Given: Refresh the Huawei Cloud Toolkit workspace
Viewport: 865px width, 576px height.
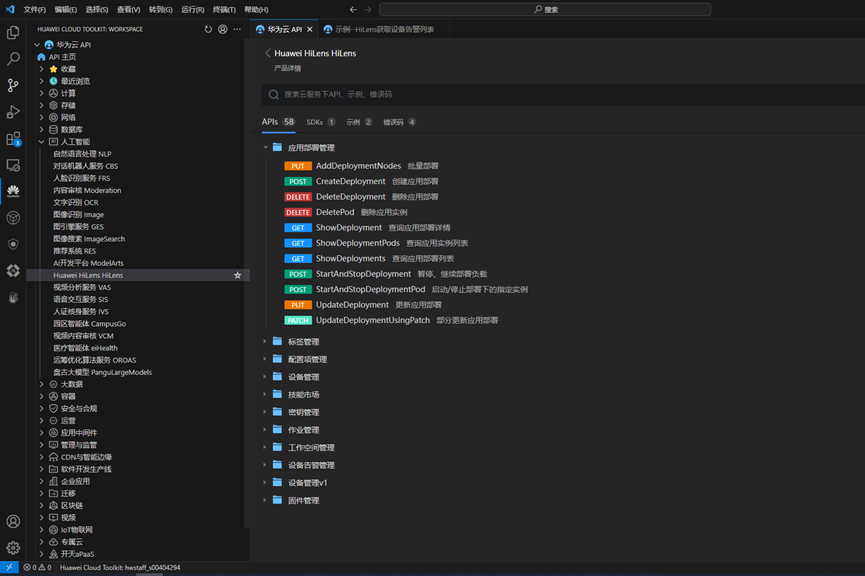Looking at the screenshot, I should pos(208,29).
